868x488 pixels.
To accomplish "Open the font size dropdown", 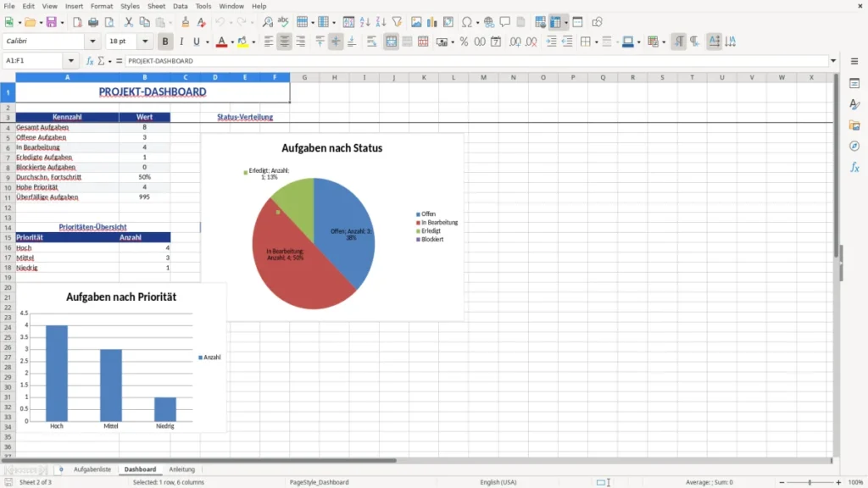I will tap(145, 42).
